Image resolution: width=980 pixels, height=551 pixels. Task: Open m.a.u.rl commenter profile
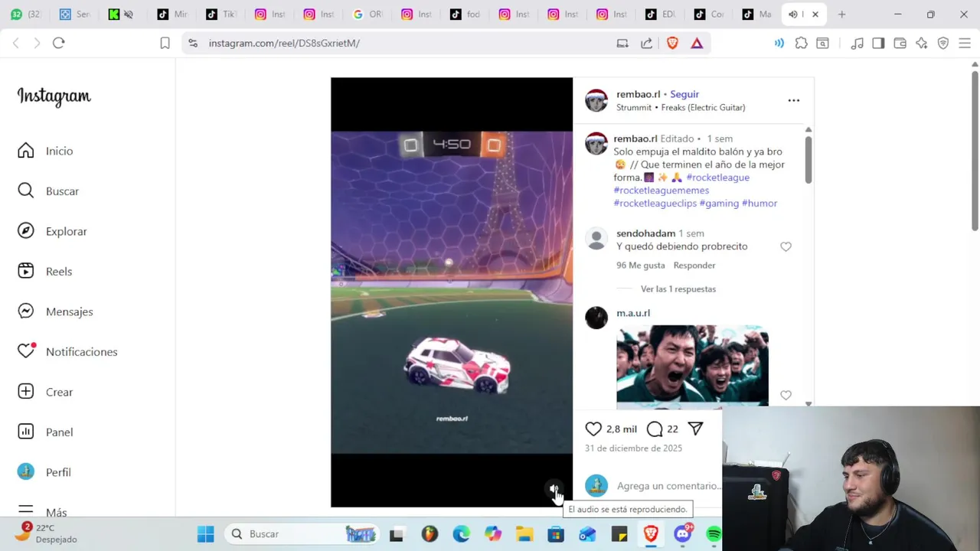click(x=633, y=313)
